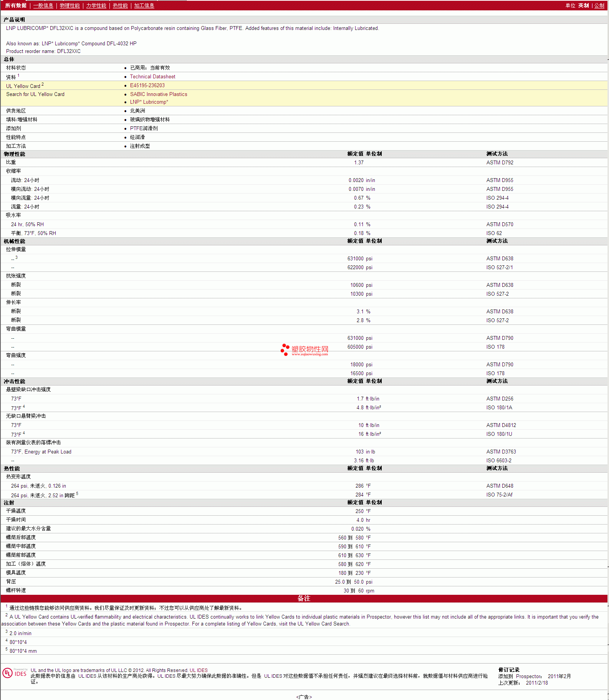The width and height of the screenshot is (609, 700).
Task: Click the 干燥时间 row label
Action: [16, 520]
